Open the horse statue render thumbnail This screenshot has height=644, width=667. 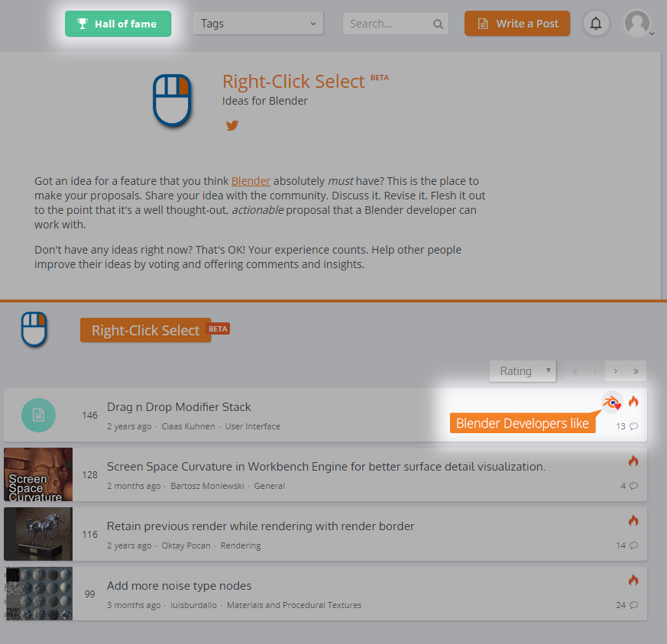pos(38,534)
